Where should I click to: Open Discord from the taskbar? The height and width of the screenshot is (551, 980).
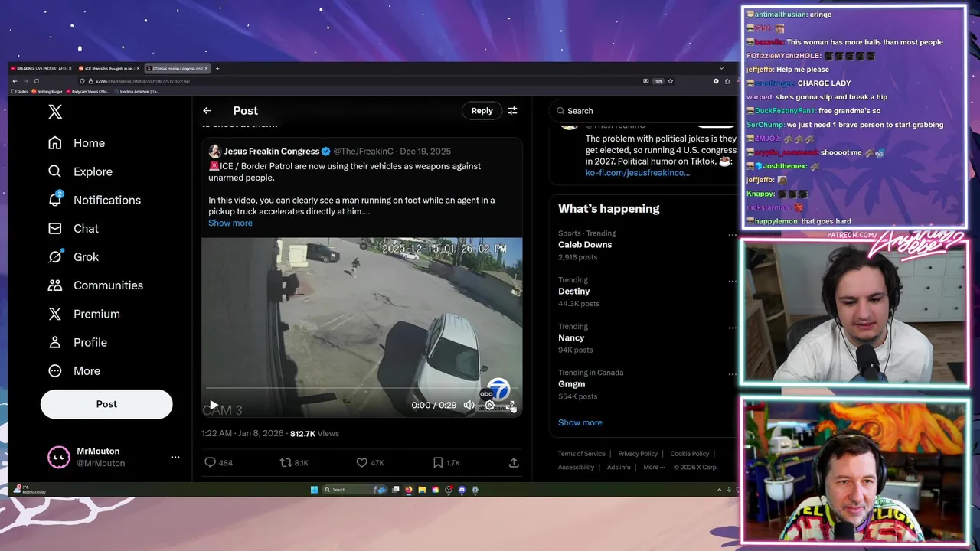coord(462,490)
